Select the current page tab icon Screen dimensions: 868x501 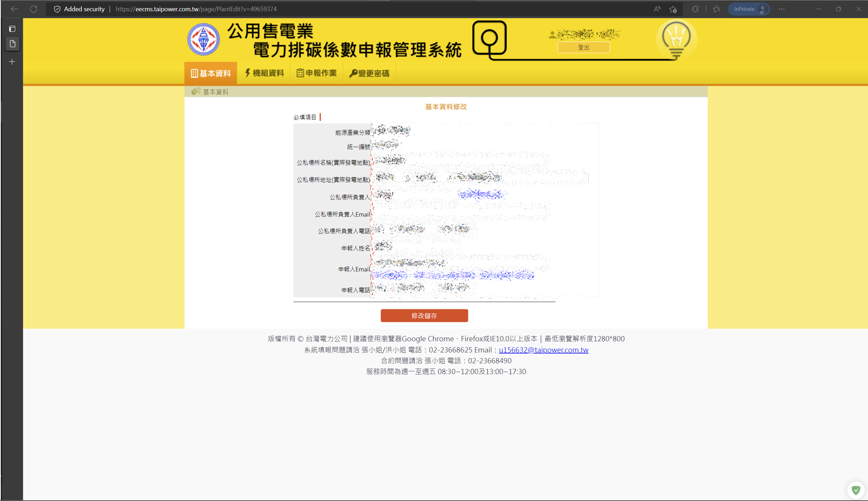(12, 44)
